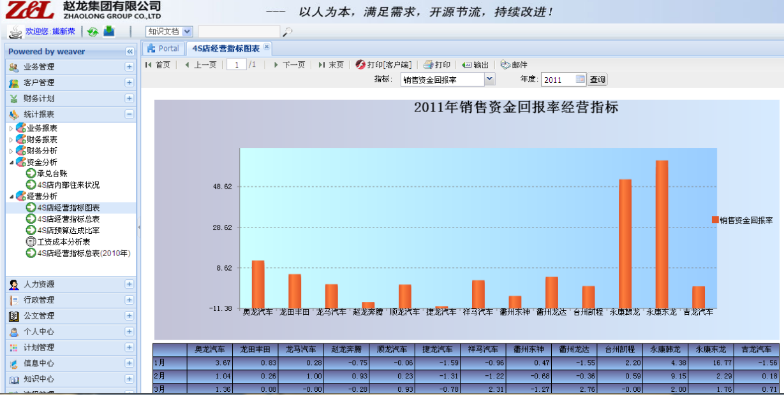Open 4S店内部往来状况 in the tree

pos(68,185)
